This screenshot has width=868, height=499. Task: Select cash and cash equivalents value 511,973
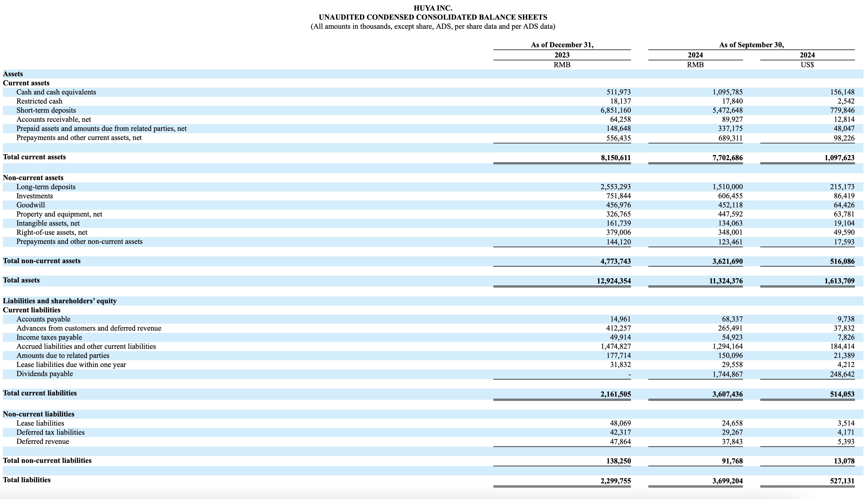pos(618,92)
